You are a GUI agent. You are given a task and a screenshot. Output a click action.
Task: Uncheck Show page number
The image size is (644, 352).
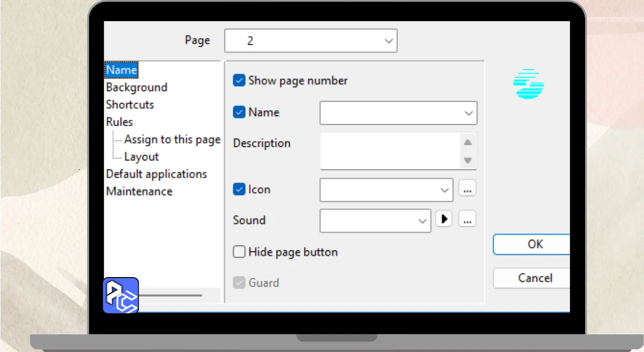[239, 80]
